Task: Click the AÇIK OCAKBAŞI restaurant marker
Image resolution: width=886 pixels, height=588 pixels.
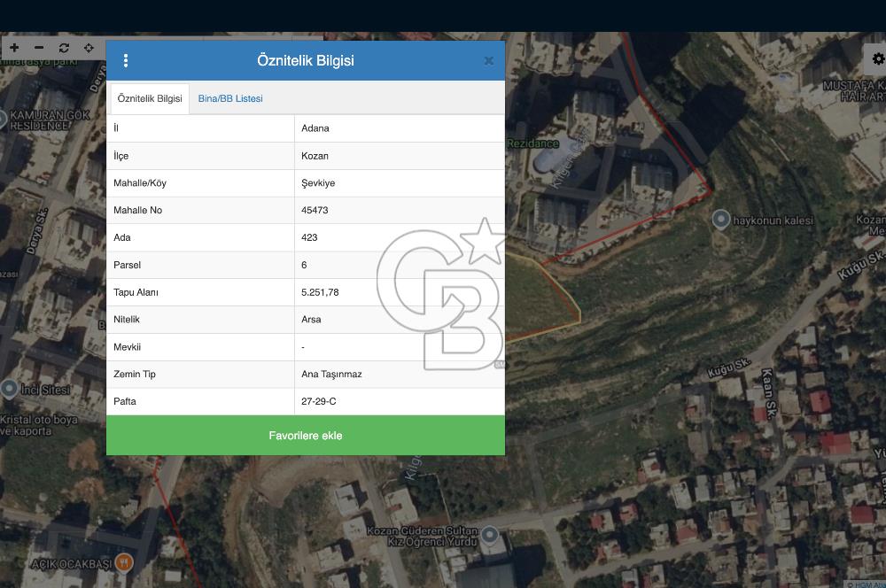Action: (x=124, y=562)
